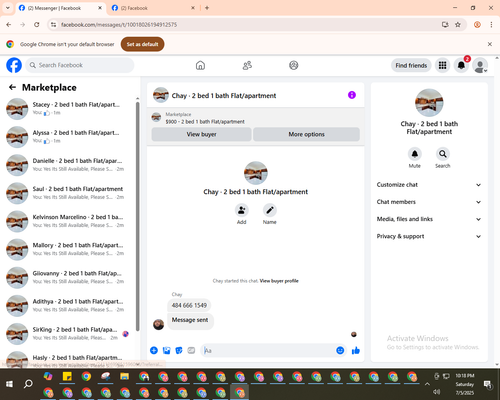The height and width of the screenshot is (400, 500).
Task: Open conversation information purple icon
Action: tap(352, 95)
